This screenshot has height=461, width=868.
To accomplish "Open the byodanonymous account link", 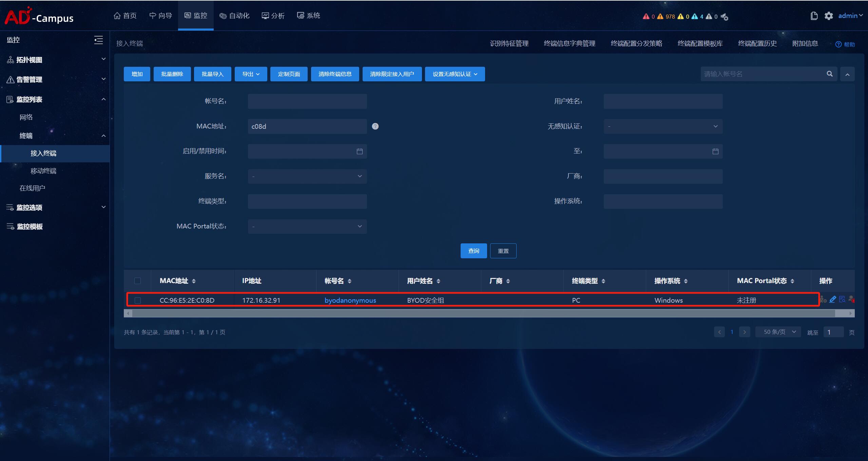I will click(x=350, y=300).
